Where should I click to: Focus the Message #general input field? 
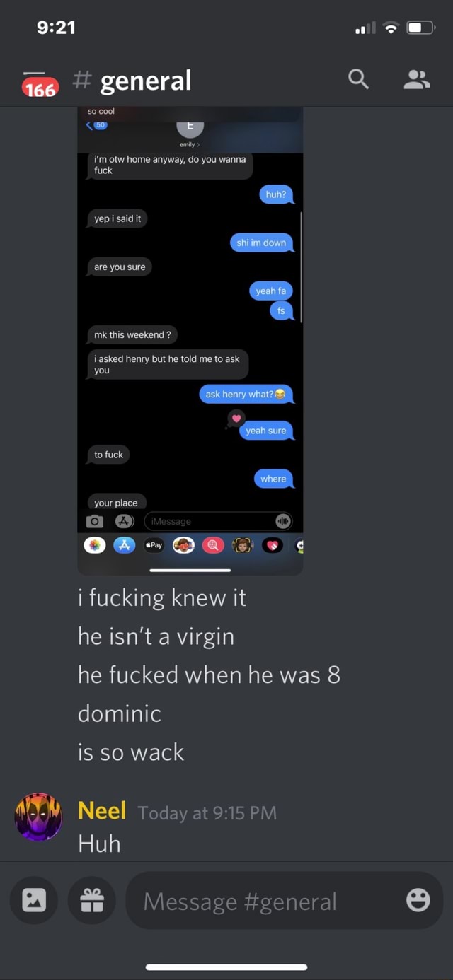point(284,900)
